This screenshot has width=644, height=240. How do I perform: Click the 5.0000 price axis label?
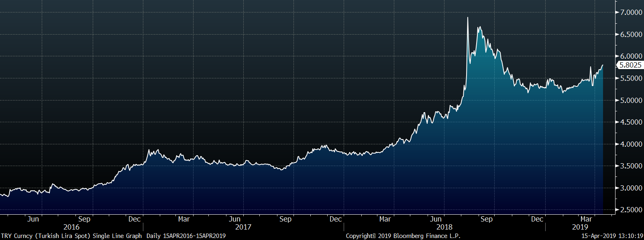point(631,101)
